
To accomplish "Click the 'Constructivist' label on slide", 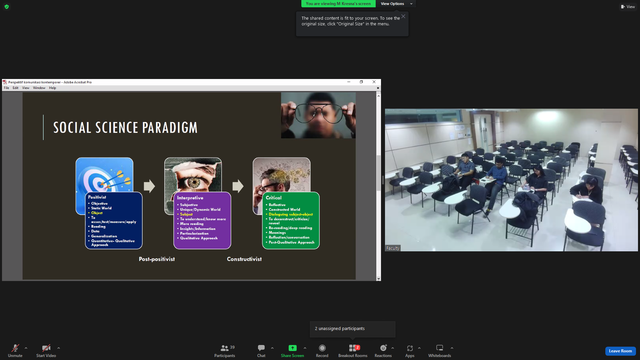I will [x=244, y=259].
